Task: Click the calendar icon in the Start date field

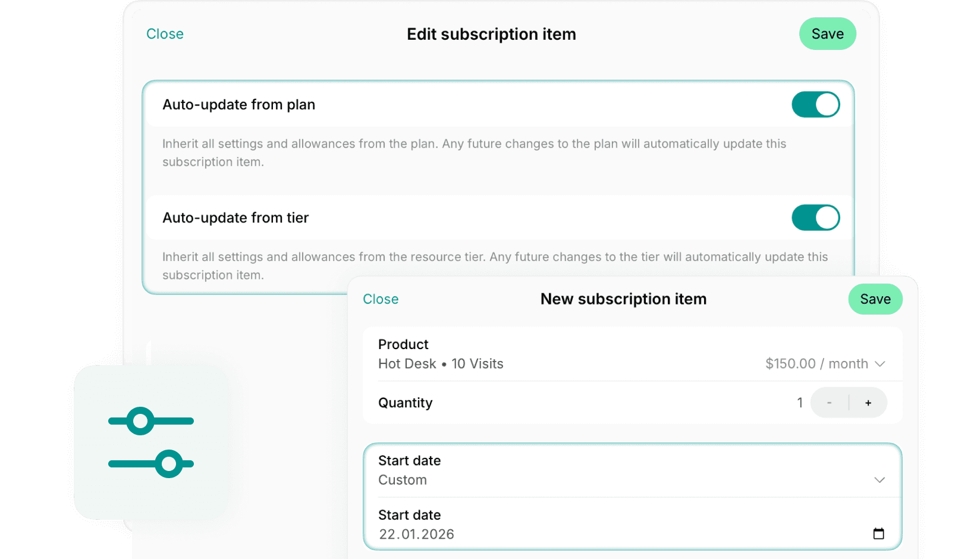Action: click(x=879, y=533)
